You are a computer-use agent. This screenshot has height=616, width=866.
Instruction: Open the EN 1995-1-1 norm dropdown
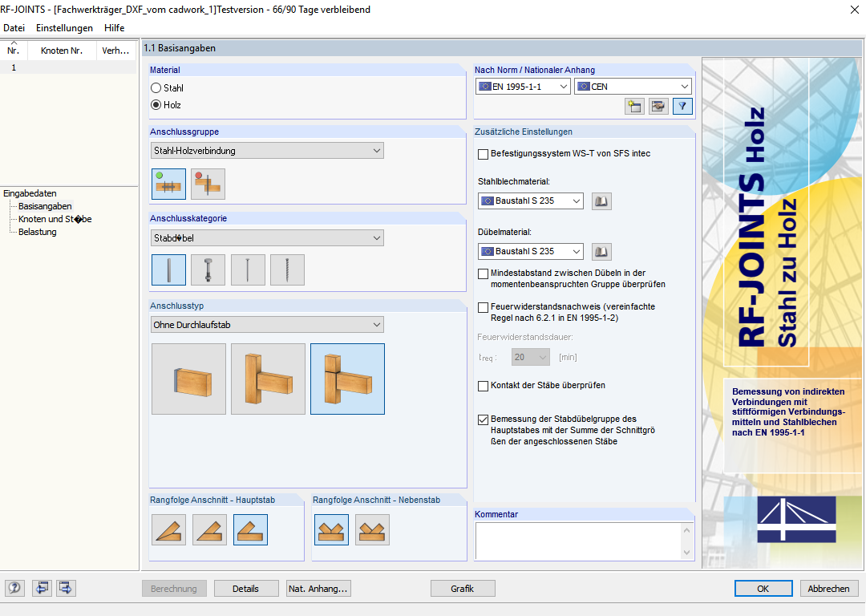pos(523,87)
